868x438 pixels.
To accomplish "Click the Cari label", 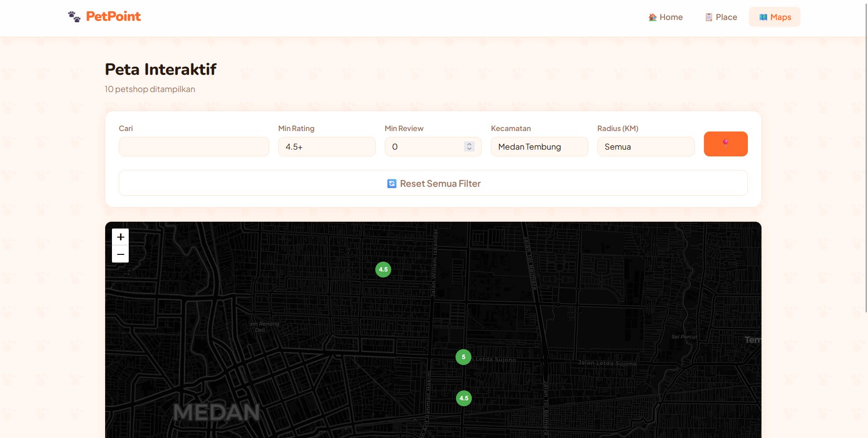I will [x=126, y=128].
